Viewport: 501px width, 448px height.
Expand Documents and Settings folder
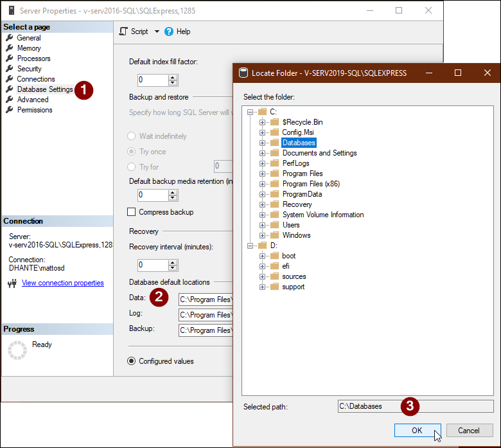[x=262, y=153]
